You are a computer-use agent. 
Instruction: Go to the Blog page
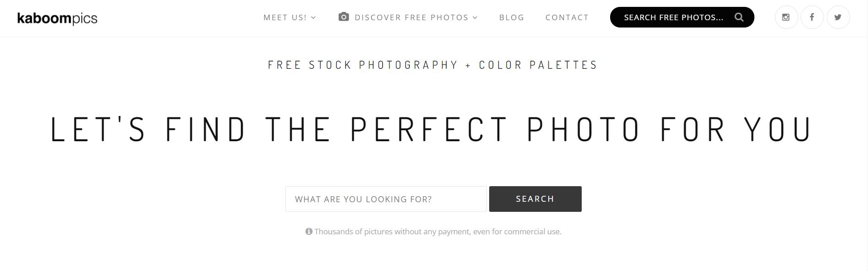[x=512, y=17]
